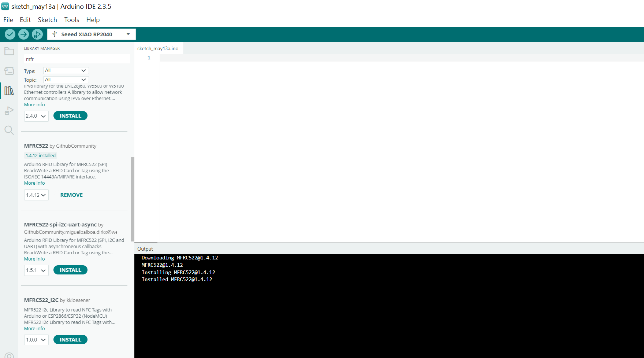Open MFRC522 version dropdown showing 1.4.12

click(x=36, y=195)
